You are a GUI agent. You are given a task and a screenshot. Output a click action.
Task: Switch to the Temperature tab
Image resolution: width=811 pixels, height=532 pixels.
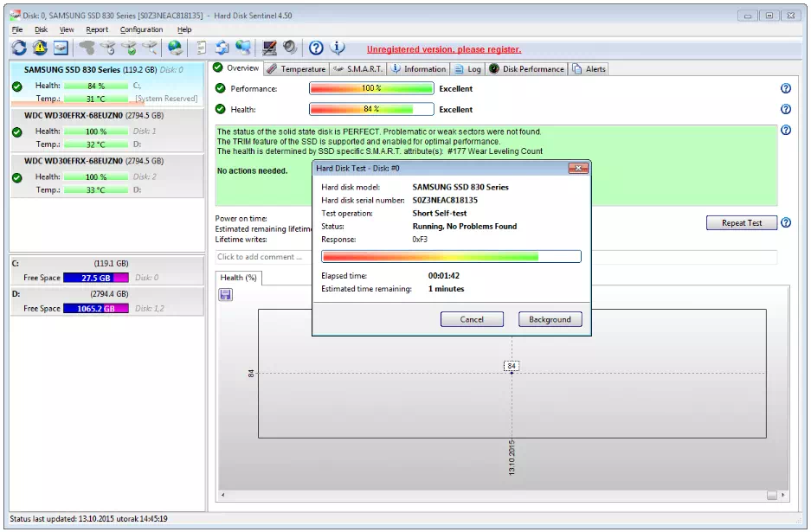click(x=297, y=68)
